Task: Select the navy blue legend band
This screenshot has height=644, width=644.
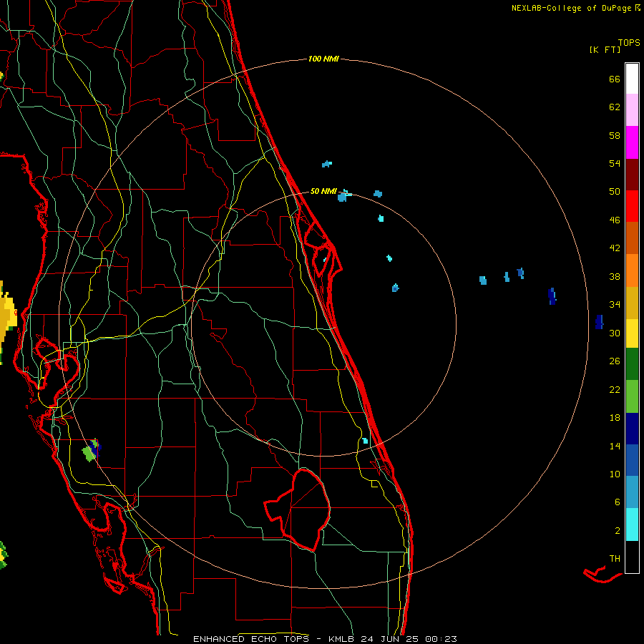Action: coord(632,429)
